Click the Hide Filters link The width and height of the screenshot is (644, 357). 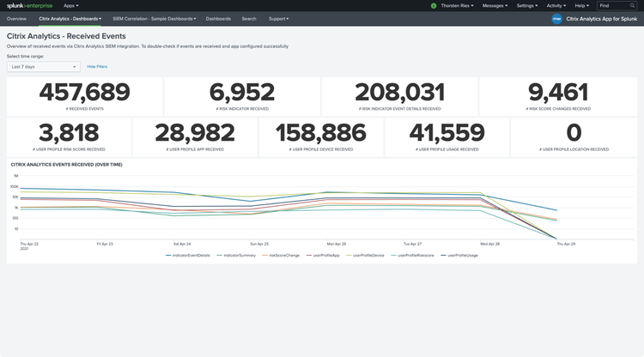(x=97, y=66)
